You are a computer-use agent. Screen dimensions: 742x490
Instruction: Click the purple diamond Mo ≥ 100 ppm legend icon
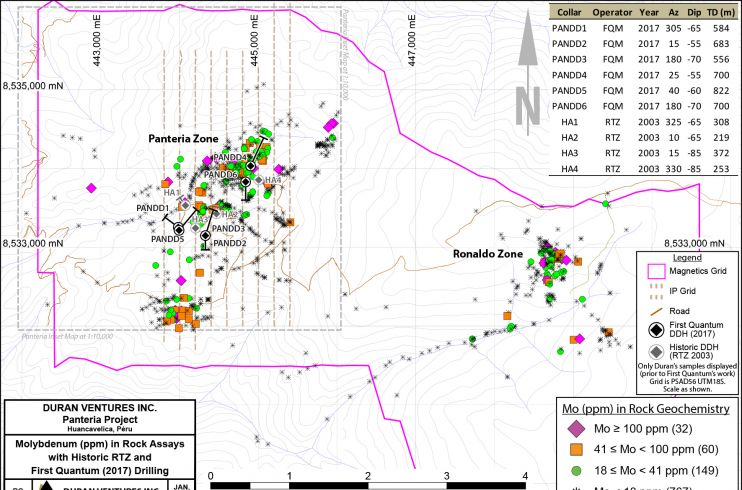tap(576, 429)
